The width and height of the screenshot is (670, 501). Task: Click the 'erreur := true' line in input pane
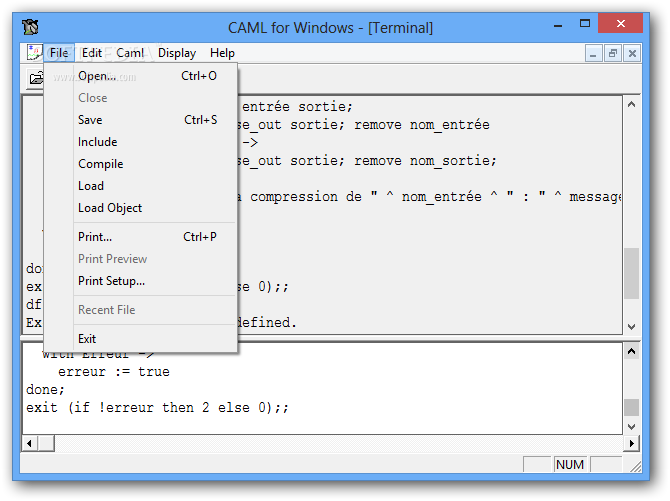[x=114, y=372]
